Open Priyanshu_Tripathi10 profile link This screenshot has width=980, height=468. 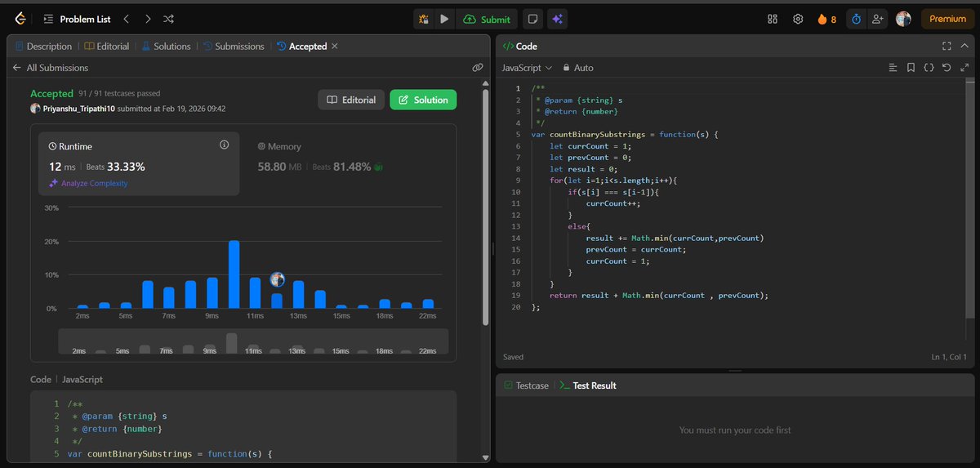(x=78, y=109)
